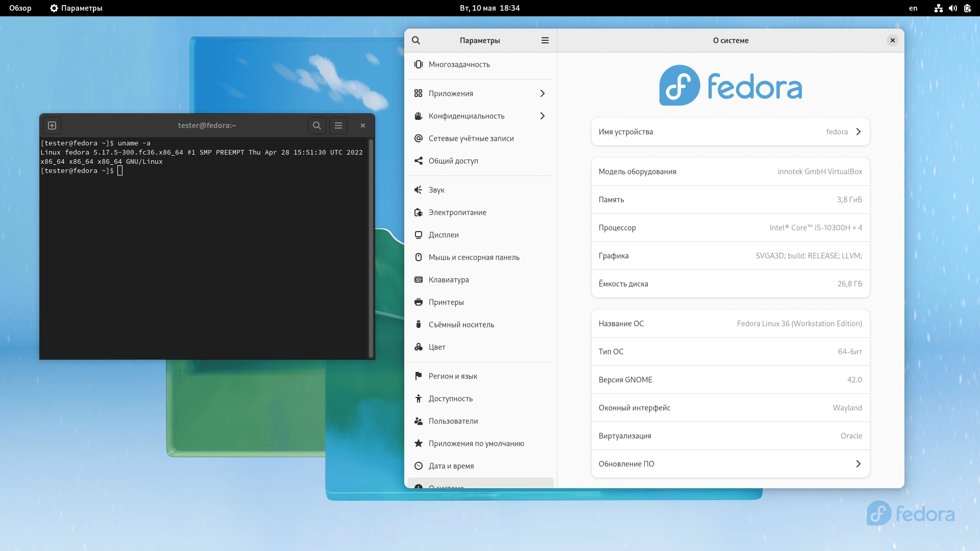Click the Графика value SVGA3D text
Image resolution: width=980 pixels, height=551 pixels.
point(808,256)
